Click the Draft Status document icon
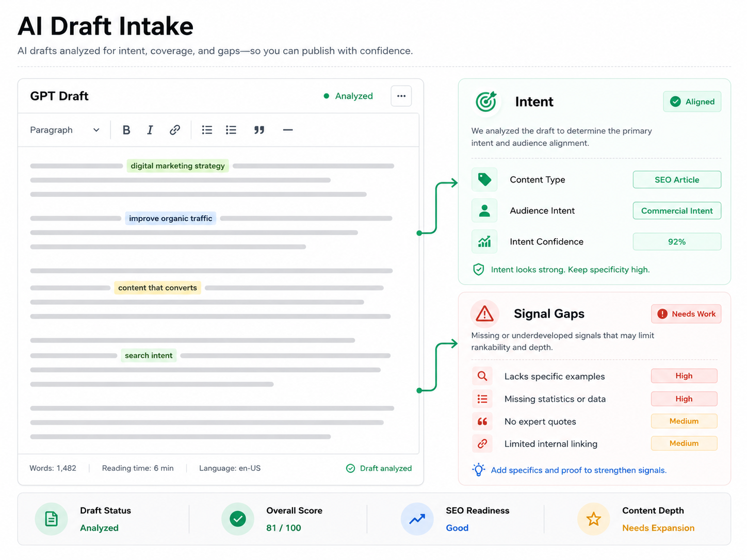Screen dimensions: 747x560 [x=52, y=519]
